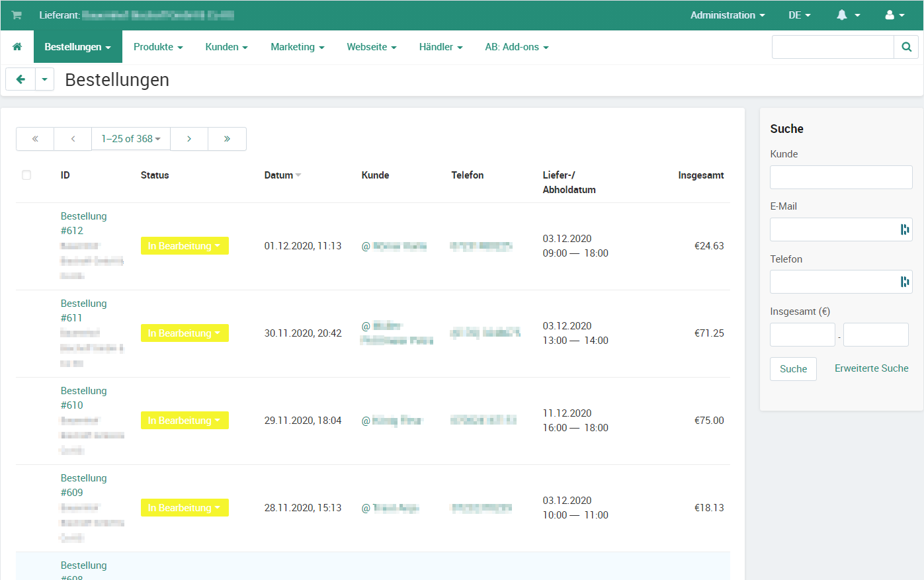Expand the dropdown next to back arrow
Screen dimensions: 924x580
coord(44,79)
